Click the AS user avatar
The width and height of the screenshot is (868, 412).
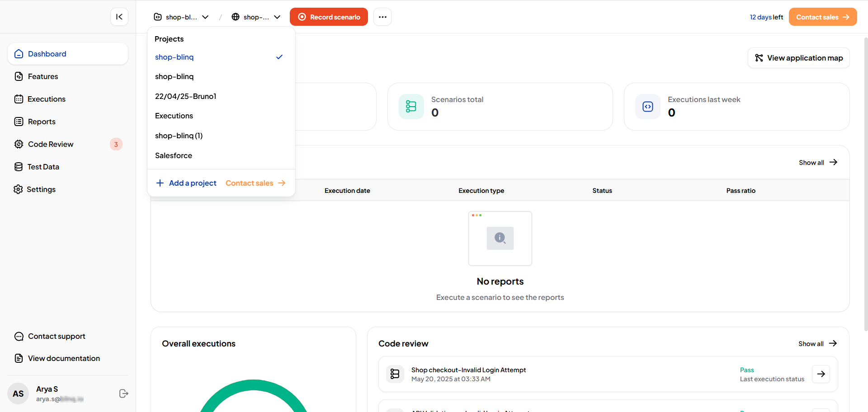click(x=18, y=393)
